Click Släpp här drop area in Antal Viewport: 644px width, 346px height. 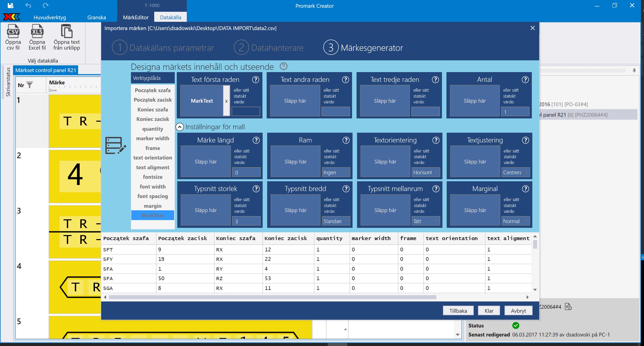click(x=474, y=101)
